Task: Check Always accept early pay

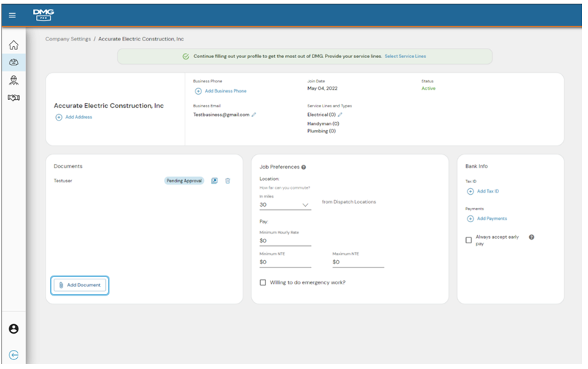Action: pos(469,240)
